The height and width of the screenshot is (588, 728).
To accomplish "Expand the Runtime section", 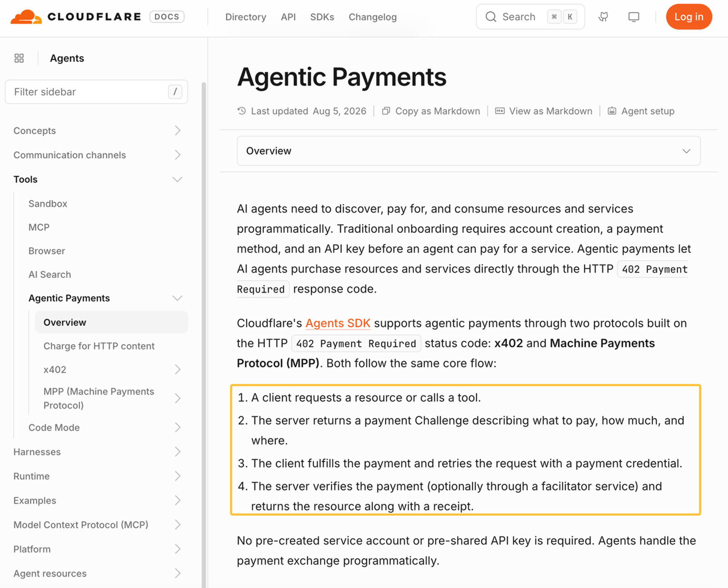I will coord(97,476).
